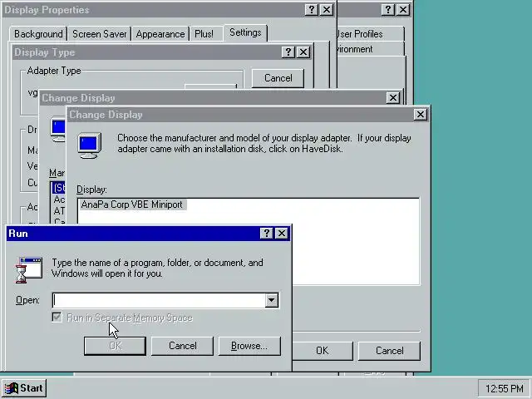The image size is (532, 399).
Task: Toggle Run in Separate Memory Space checkbox
Action: click(x=57, y=318)
